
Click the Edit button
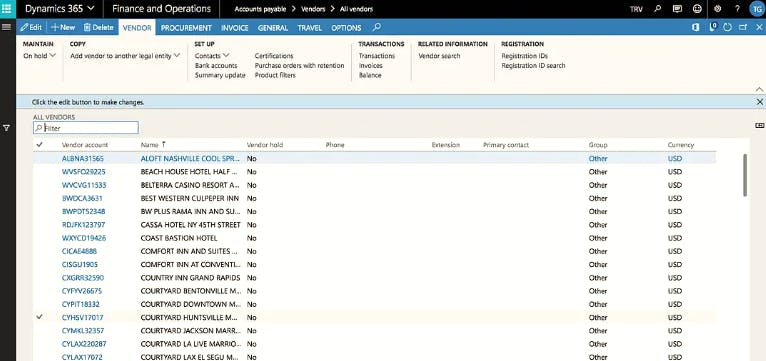pyautogui.click(x=31, y=27)
